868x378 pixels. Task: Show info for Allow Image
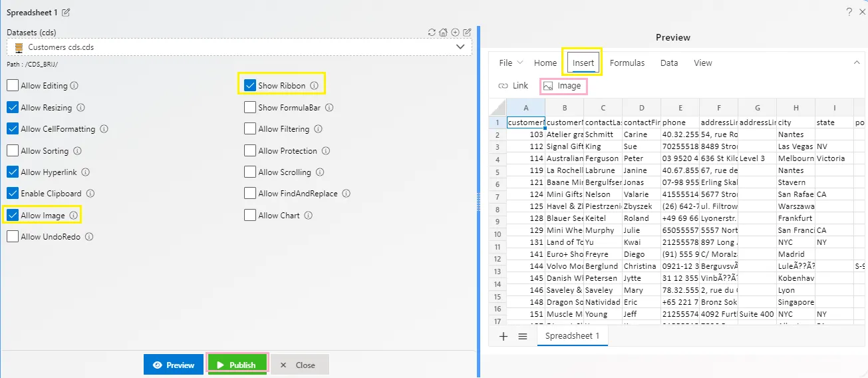[73, 216]
